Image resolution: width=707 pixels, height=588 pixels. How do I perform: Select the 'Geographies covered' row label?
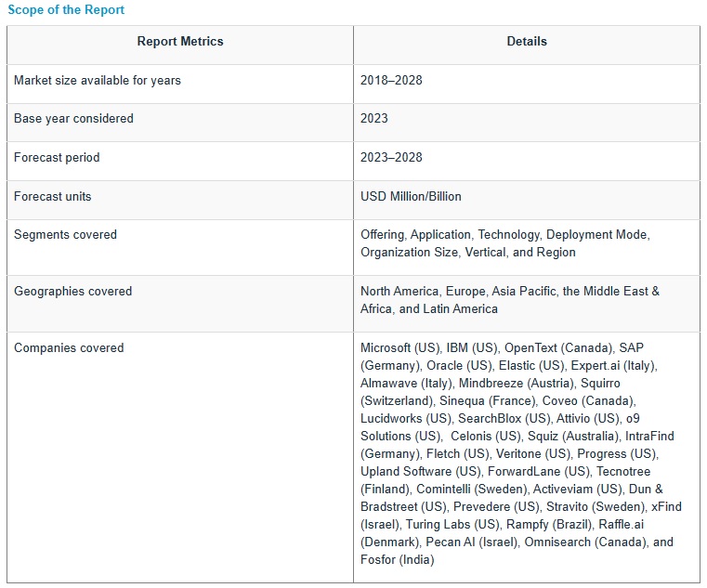pos(73,292)
